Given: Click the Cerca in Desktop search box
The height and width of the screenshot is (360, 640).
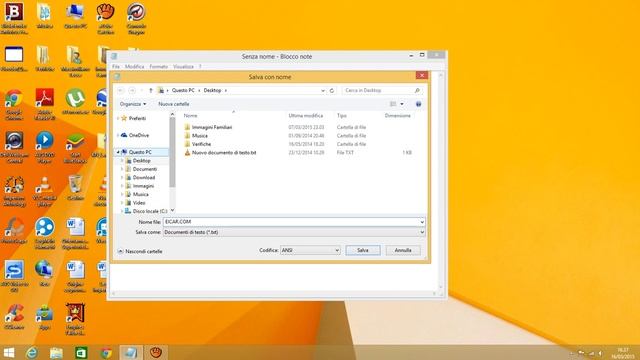Looking at the screenshot, I should pos(382,90).
